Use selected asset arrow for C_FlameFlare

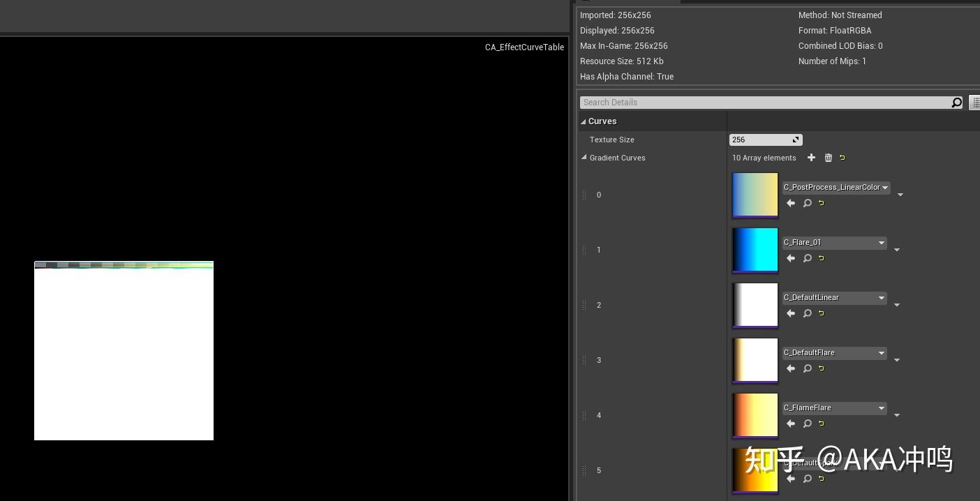click(790, 424)
